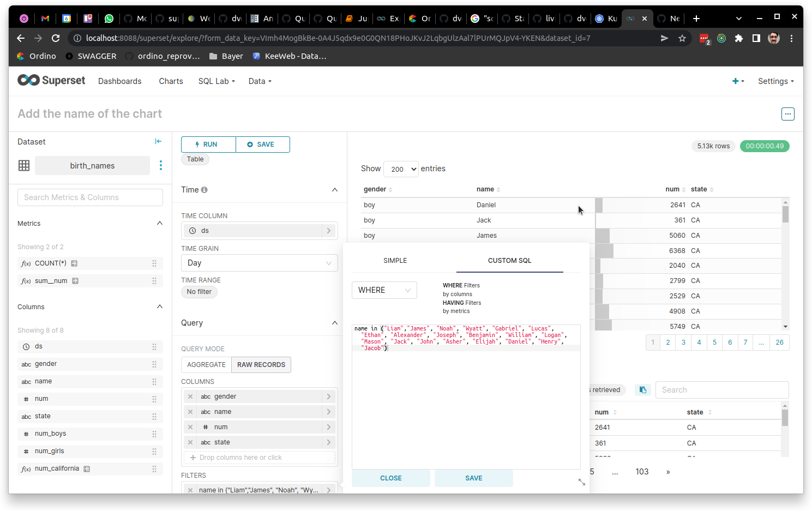Click the dataset table grid icon
The height and width of the screenshot is (511, 812).
(24, 165)
